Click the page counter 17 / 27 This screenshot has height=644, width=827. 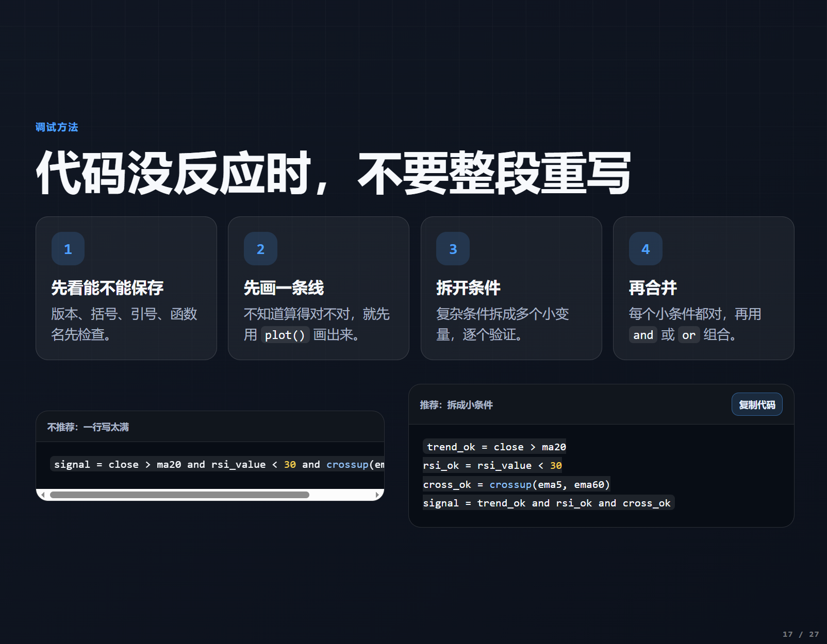[x=801, y=634]
